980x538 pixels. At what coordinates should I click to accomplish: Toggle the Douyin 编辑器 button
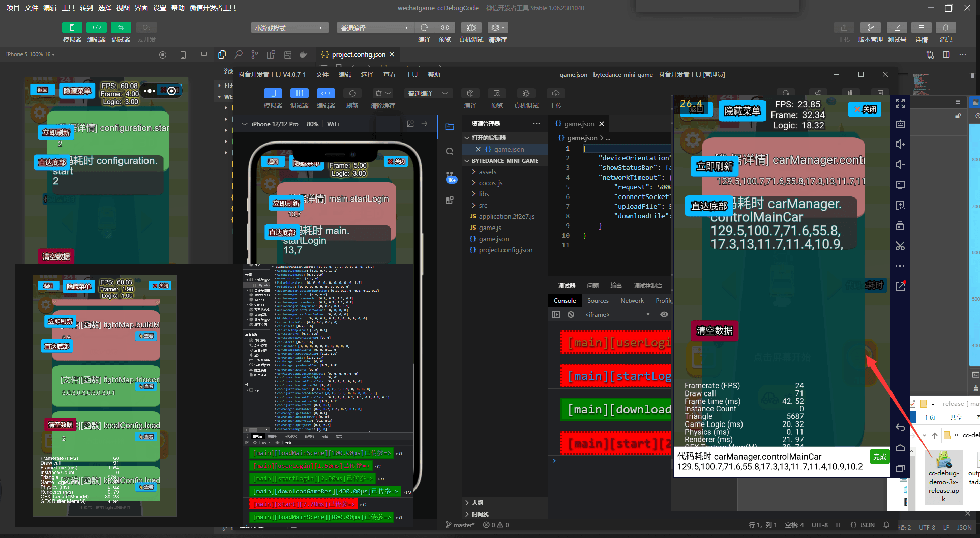pos(326,93)
